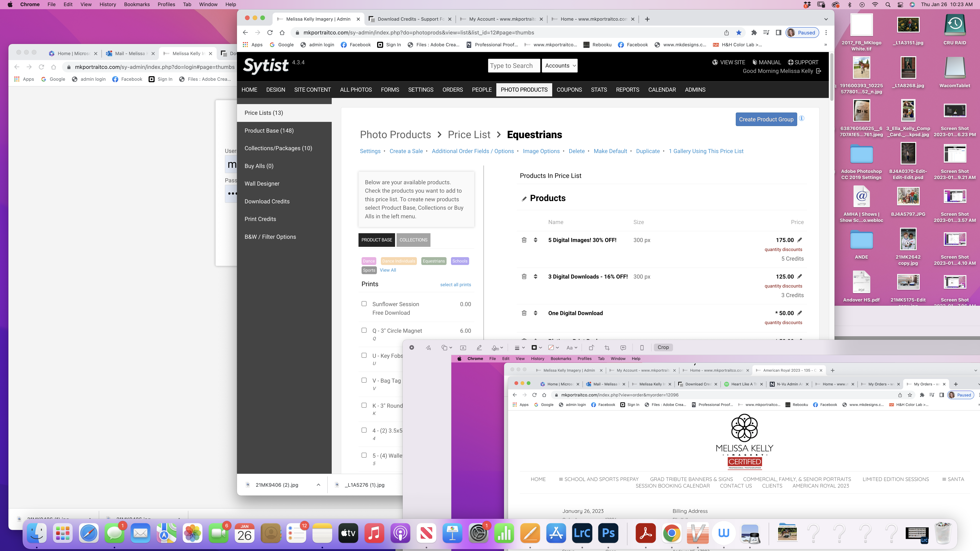Open Chrome tab search chevron
The width and height of the screenshot is (980, 551).
click(x=826, y=19)
